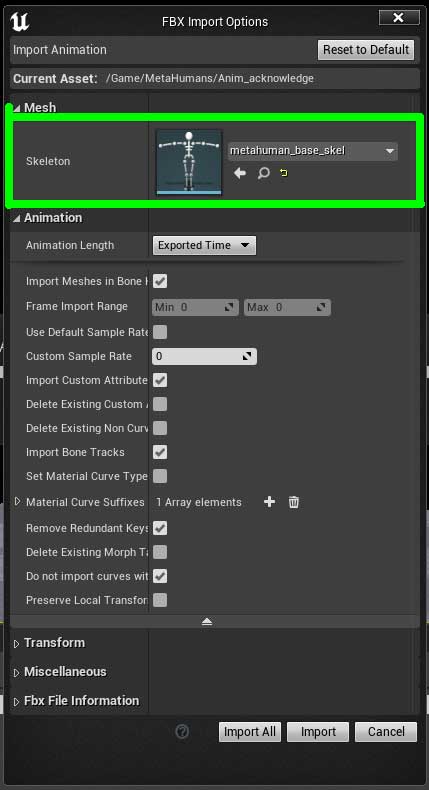This screenshot has width=429, height=790.
Task: Open help question mark icon
Action: [182, 732]
